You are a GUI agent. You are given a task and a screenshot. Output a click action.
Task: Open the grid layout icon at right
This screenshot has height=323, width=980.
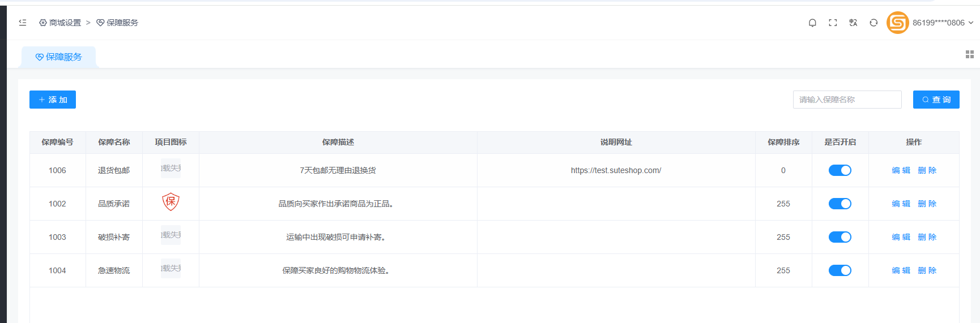click(x=969, y=54)
